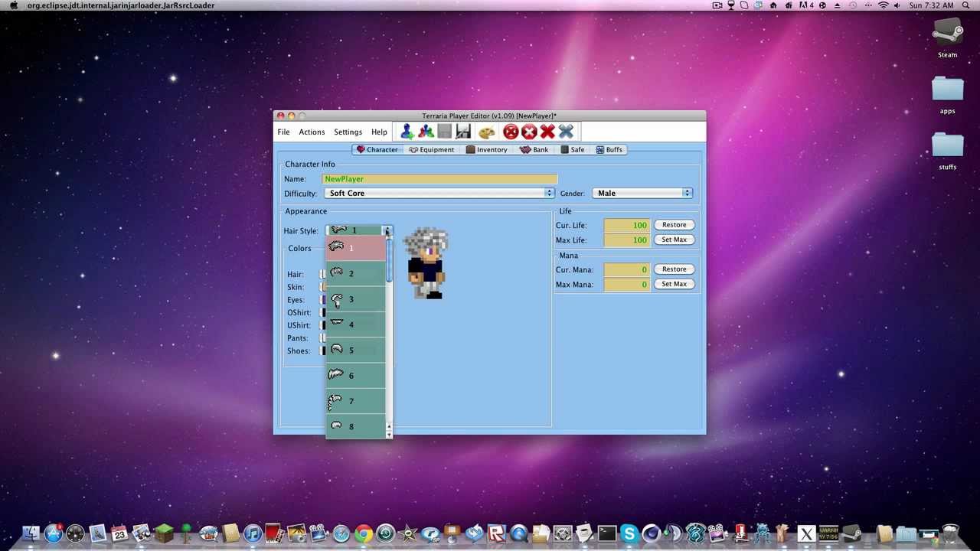Open the Settings menu
Screen dimensions: 980x551
[348, 132]
